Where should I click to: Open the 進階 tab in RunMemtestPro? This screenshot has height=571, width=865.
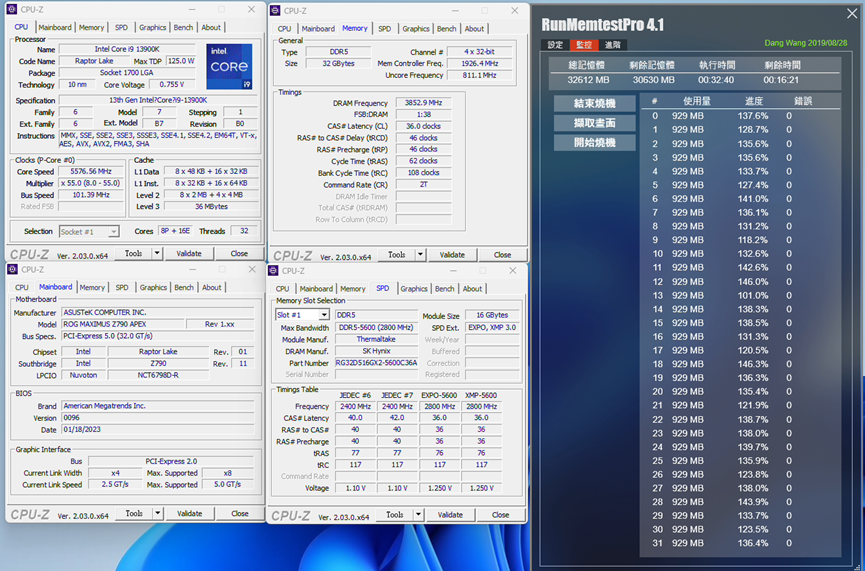(x=613, y=45)
